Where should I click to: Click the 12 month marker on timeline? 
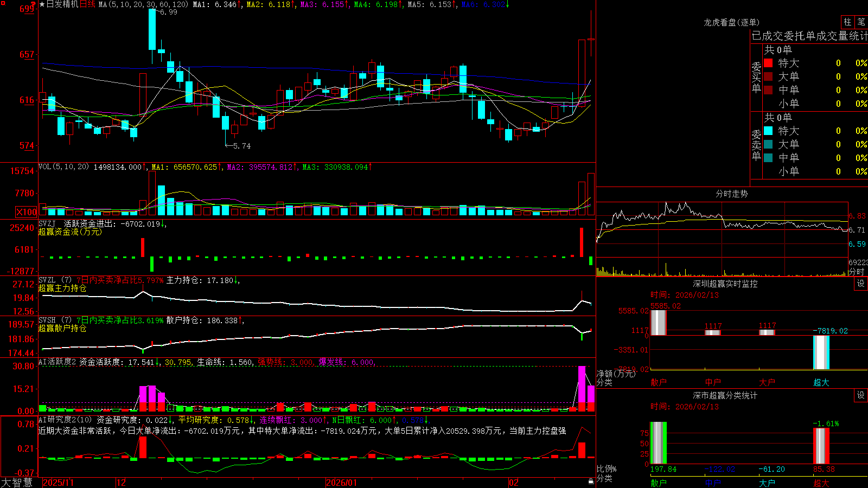(x=121, y=482)
